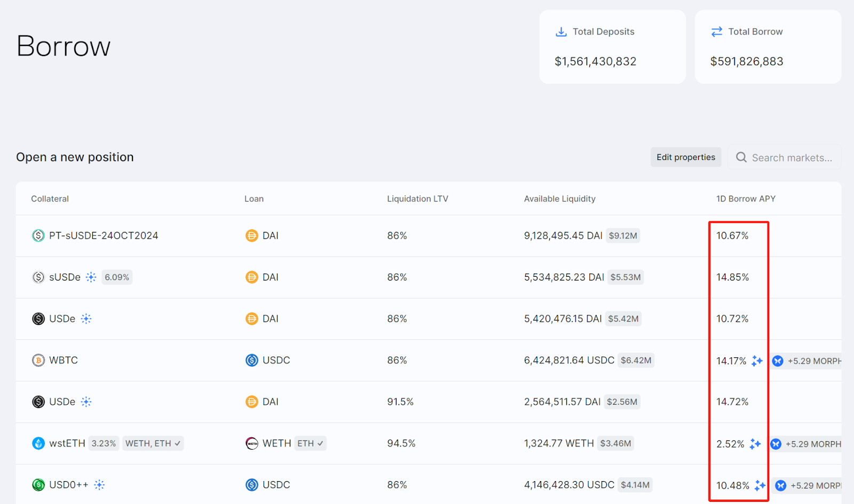
Task: Click the USD0++ green collateral icon
Action: coord(38,485)
